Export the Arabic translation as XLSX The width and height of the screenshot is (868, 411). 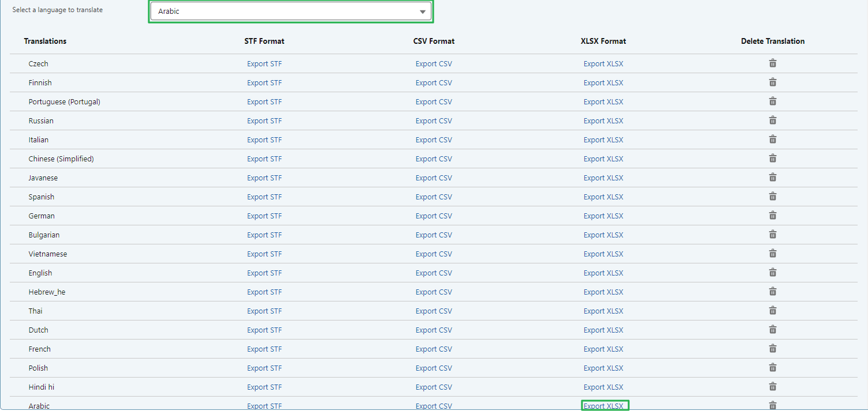click(x=603, y=405)
